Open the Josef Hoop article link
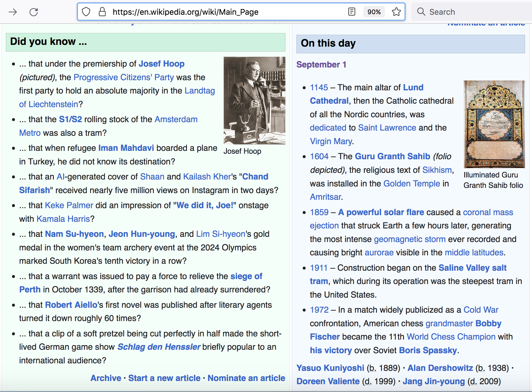Viewport: 532px width, 392px height. click(x=161, y=64)
